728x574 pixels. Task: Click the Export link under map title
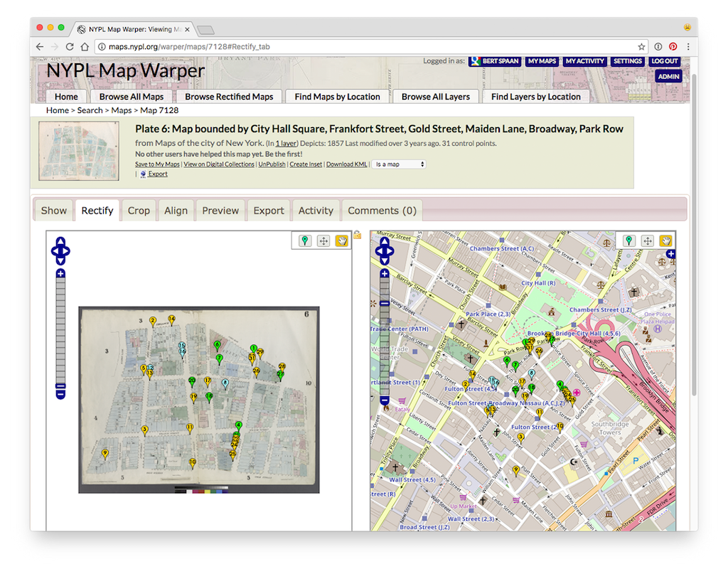pos(158,174)
